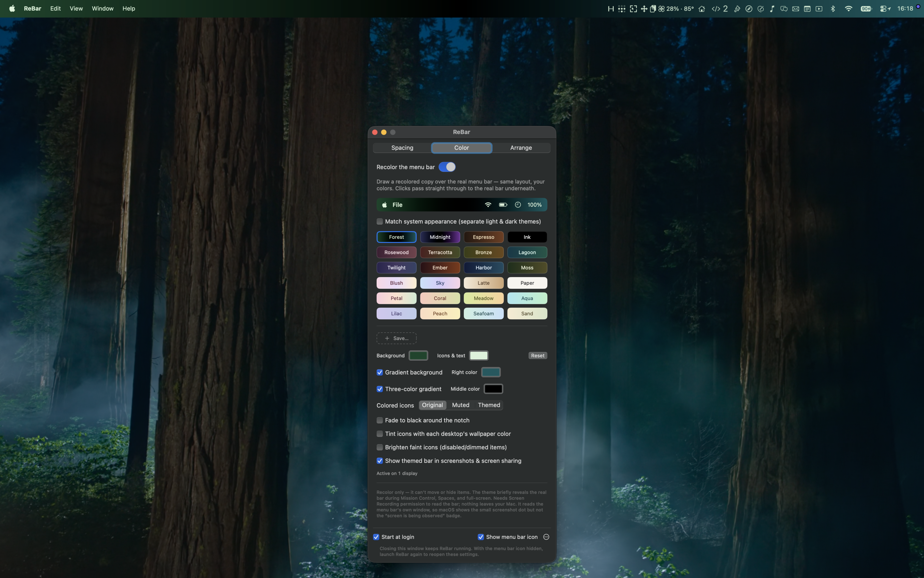Apply the Lagoon theme preset
924x578 pixels.
(527, 252)
